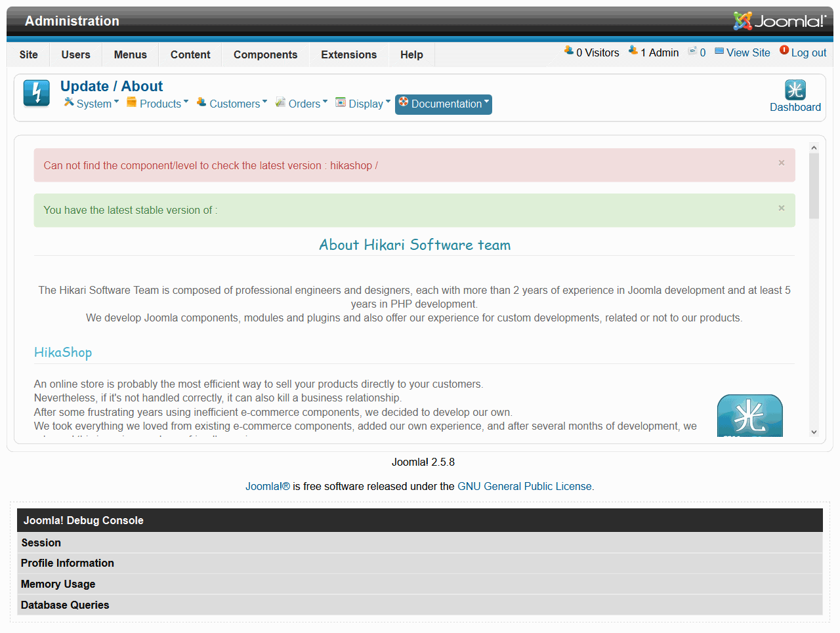
Task: Click the 'About Hikari Software team' heading
Action: point(415,245)
